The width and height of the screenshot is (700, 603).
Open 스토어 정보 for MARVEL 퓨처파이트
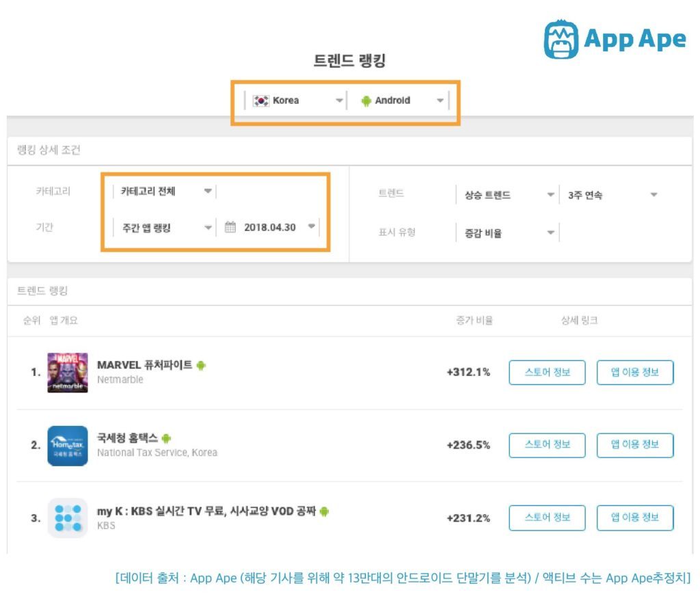click(x=547, y=372)
